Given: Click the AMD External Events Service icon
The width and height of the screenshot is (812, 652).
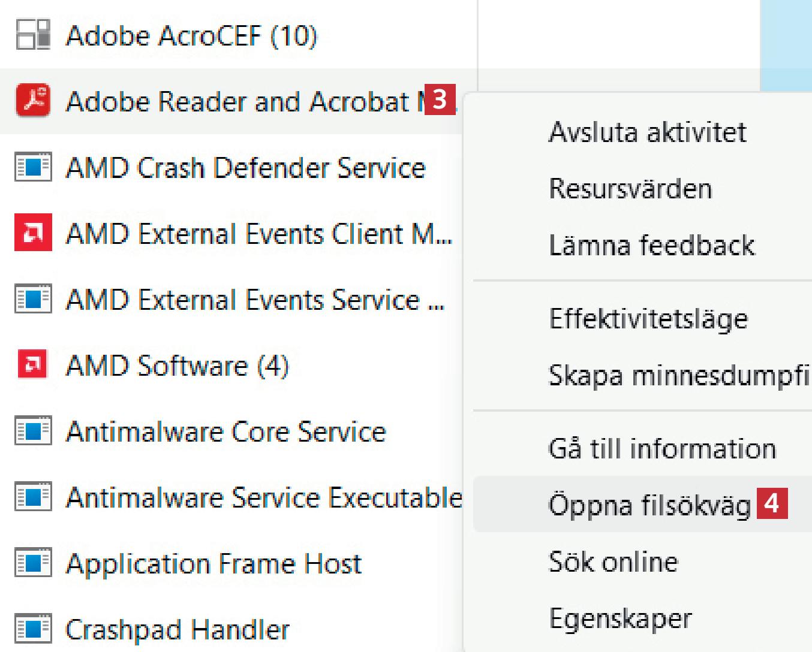Looking at the screenshot, I should tap(33, 299).
